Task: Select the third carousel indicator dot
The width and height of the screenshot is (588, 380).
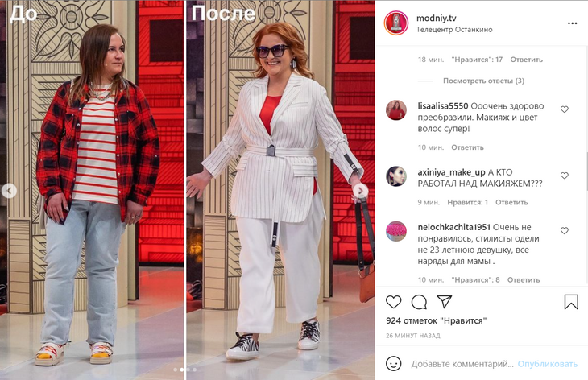Action: point(188,370)
